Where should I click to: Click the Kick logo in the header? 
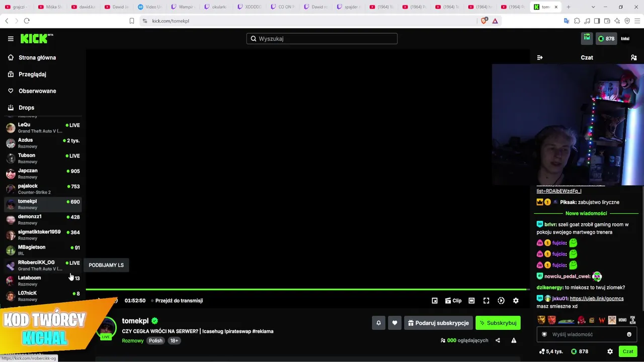(x=37, y=38)
